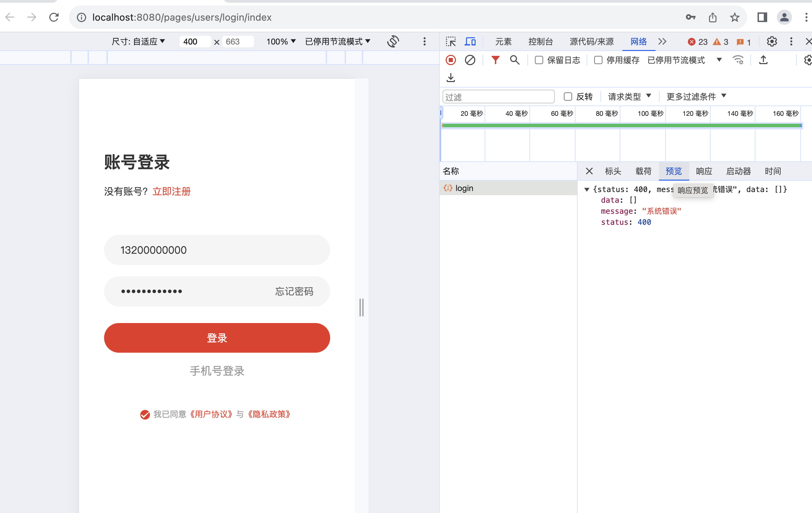Activate the inspect element picker

tap(451, 42)
